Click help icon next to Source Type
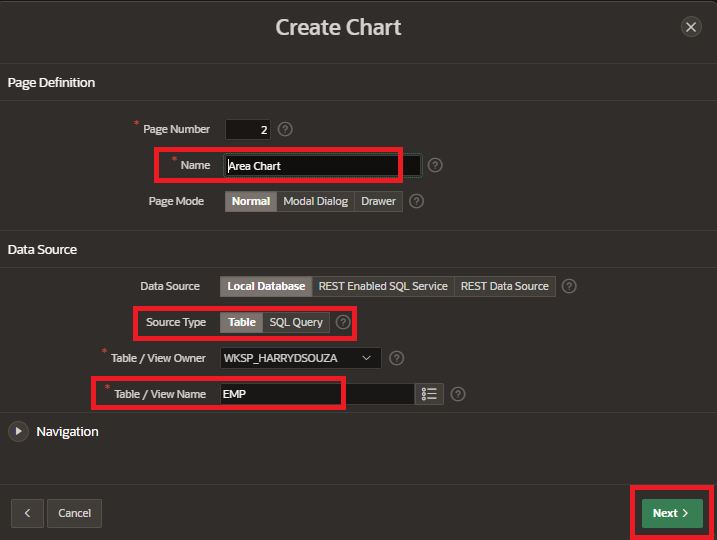717x540 pixels. pos(343,322)
